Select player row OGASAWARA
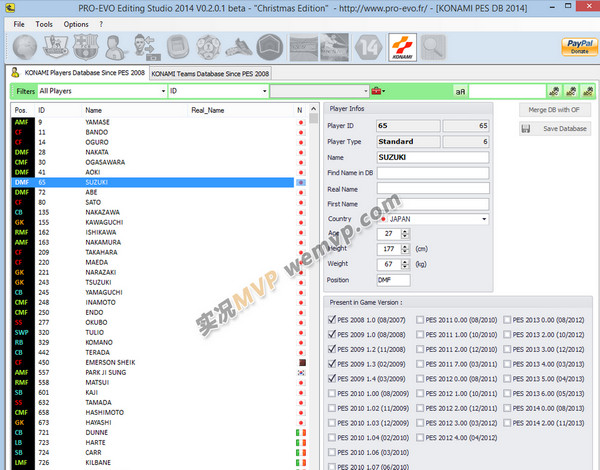The image size is (600, 470). tap(159, 162)
